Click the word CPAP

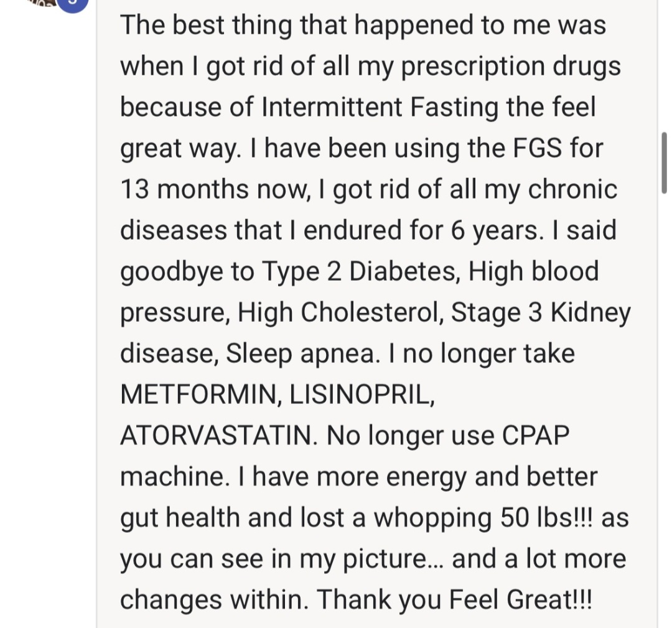click(x=535, y=436)
